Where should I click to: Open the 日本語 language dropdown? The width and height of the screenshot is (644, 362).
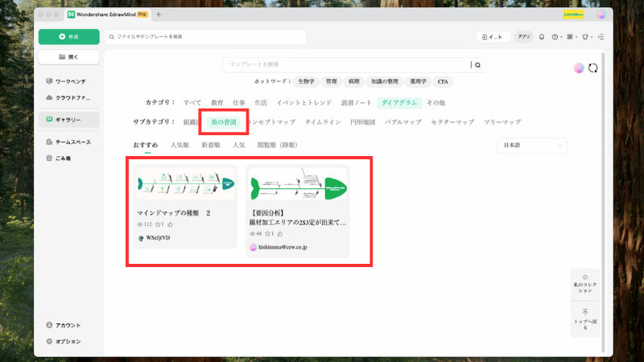point(532,146)
